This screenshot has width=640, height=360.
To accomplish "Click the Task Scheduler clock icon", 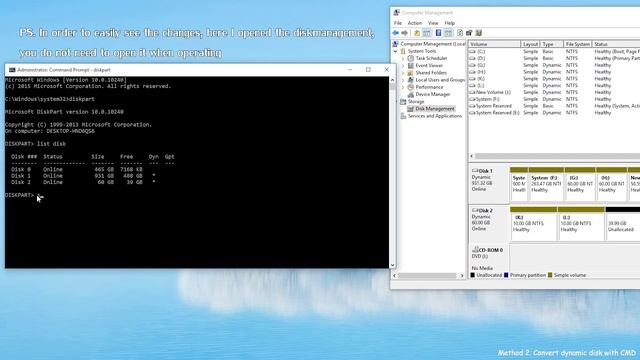I will (x=411, y=58).
